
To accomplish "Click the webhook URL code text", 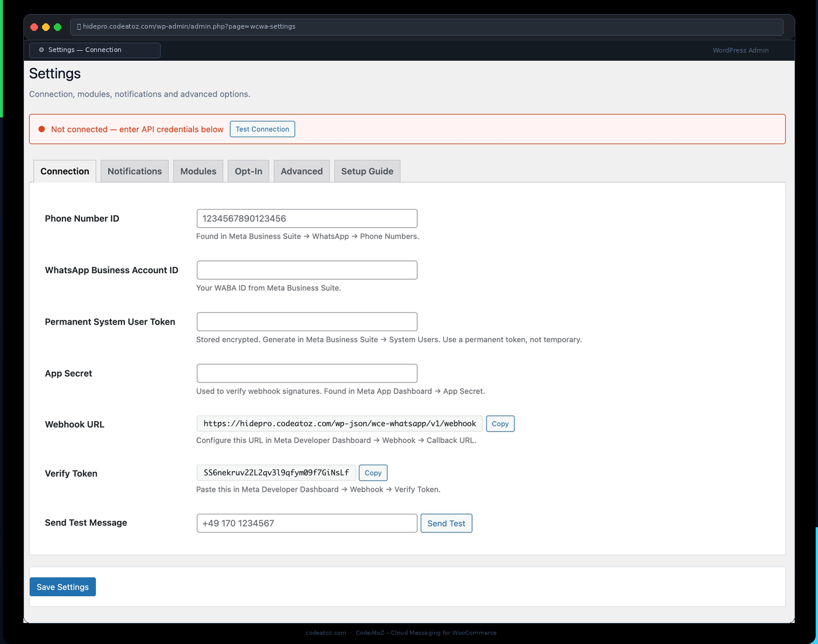I will click(x=339, y=424).
